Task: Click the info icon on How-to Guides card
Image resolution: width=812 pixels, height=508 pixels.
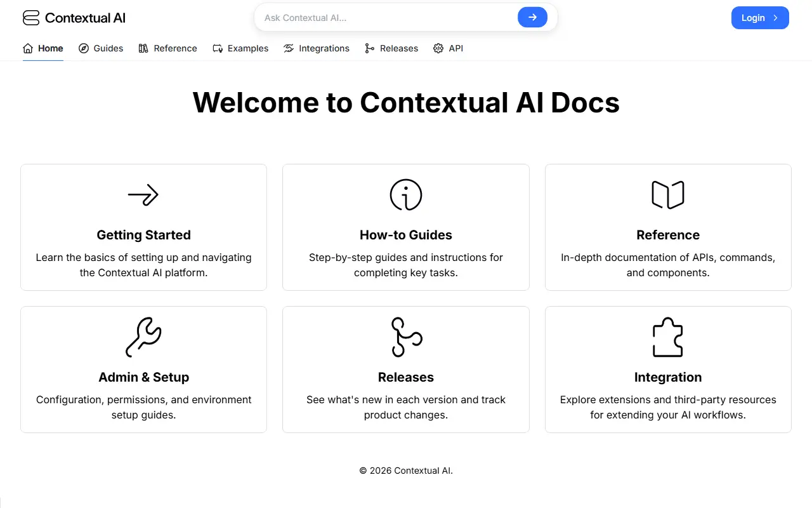Action: 406,195
